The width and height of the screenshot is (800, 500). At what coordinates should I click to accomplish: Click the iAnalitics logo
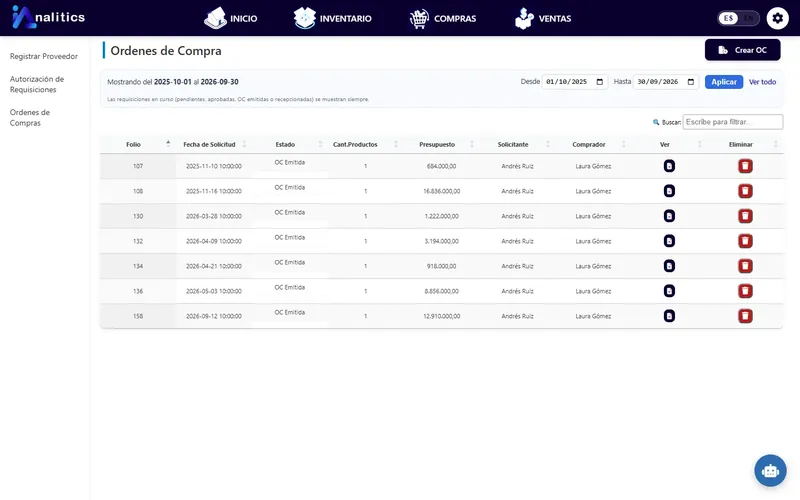48,17
